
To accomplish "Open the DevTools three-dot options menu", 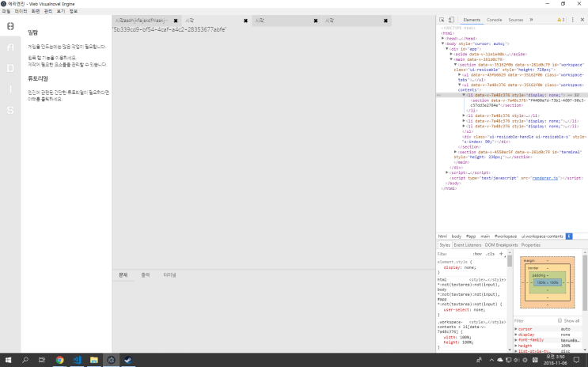I will pyautogui.click(x=574, y=19).
